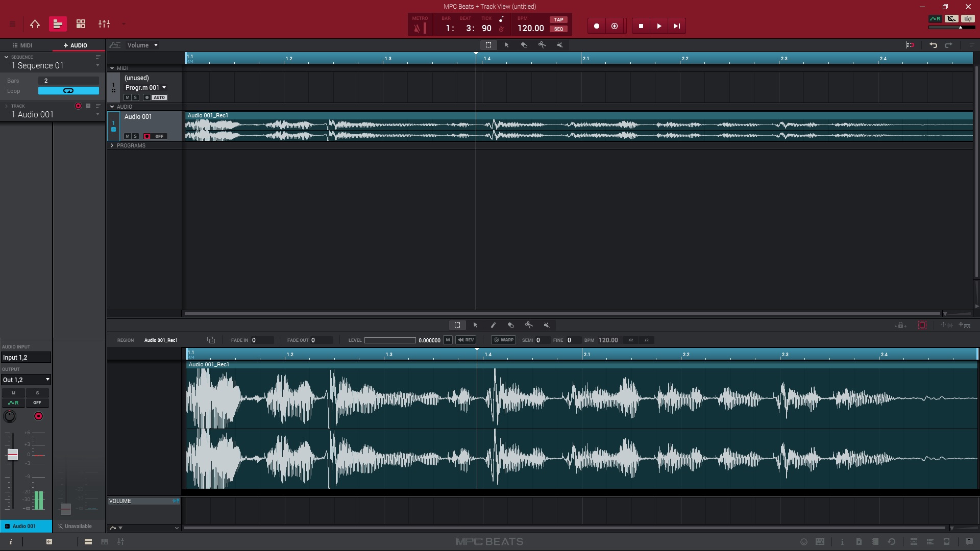Select the pencil tool in lower editor toolbar
Viewport: 980px width, 551px height.
pos(493,325)
